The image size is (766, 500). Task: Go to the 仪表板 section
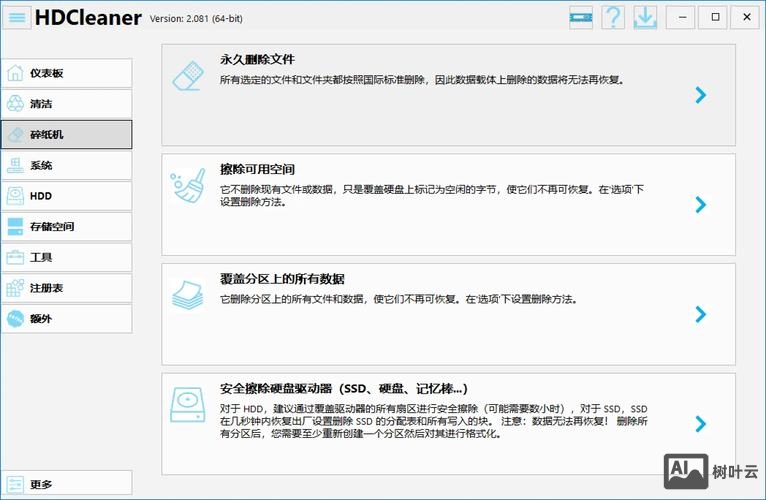pyautogui.click(x=67, y=73)
